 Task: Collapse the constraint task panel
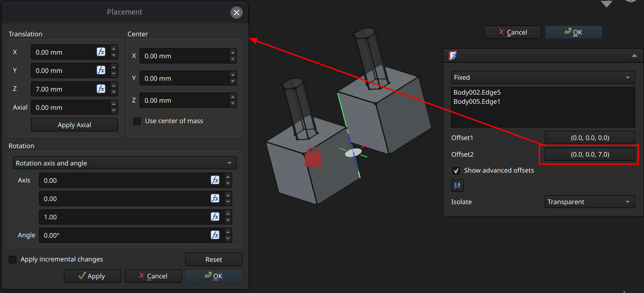634,56
